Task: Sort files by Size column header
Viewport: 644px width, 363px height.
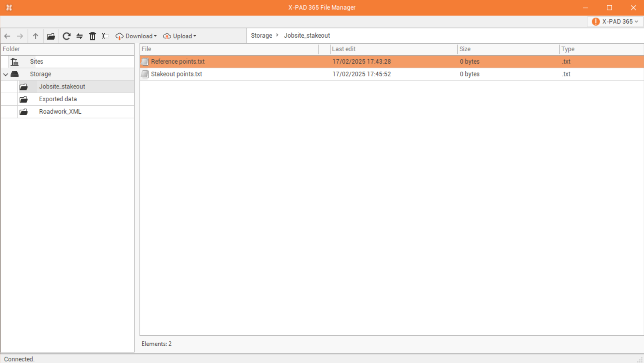Action: click(x=465, y=49)
